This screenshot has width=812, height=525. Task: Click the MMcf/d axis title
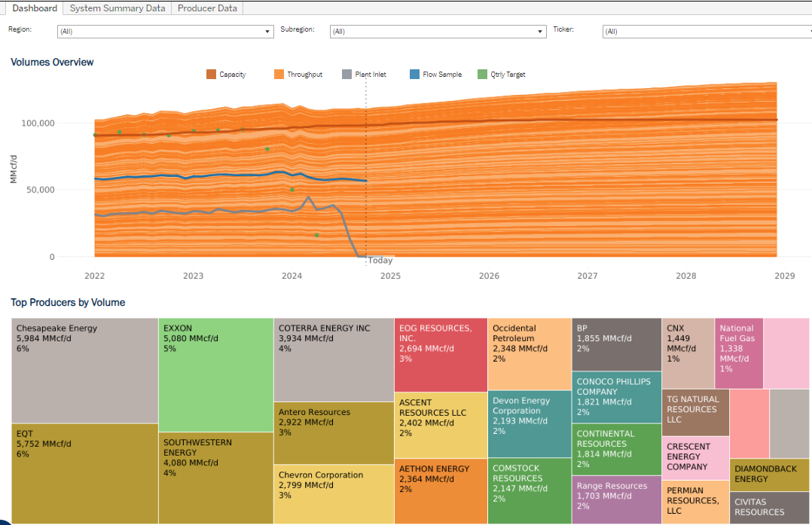click(x=14, y=169)
